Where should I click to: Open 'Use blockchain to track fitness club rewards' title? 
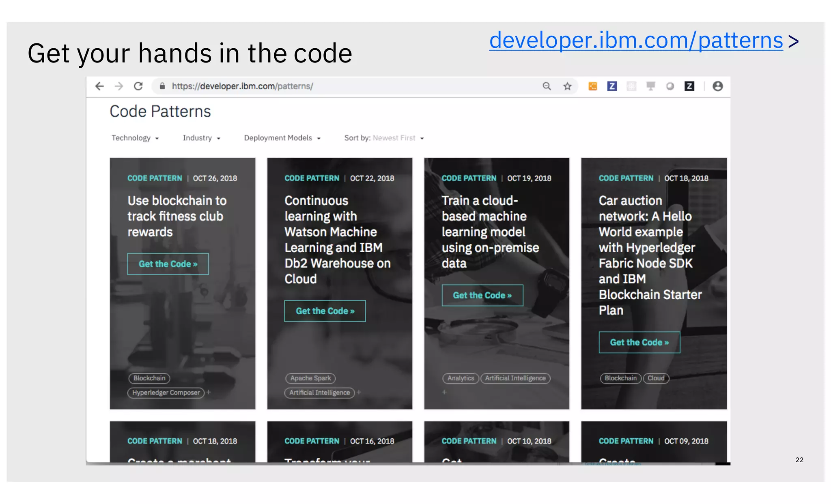click(177, 216)
